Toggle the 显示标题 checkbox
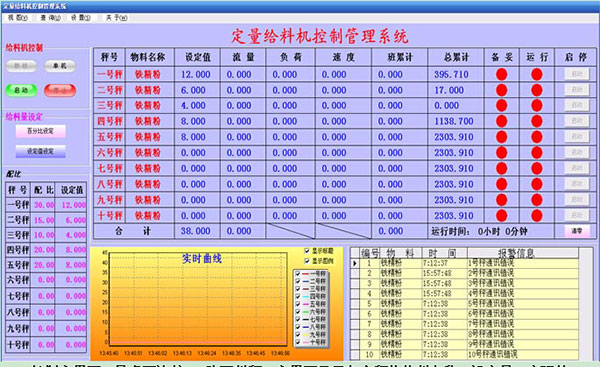 coord(307,251)
